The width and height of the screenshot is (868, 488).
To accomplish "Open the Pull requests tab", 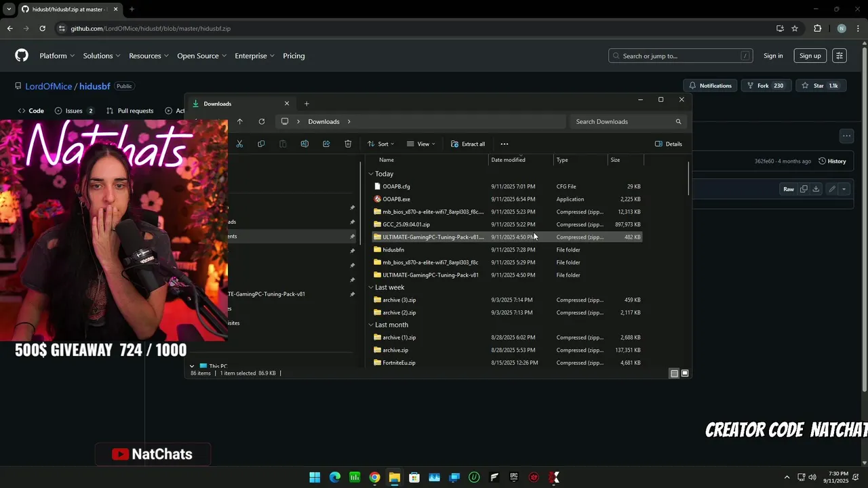I will point(130,110).
